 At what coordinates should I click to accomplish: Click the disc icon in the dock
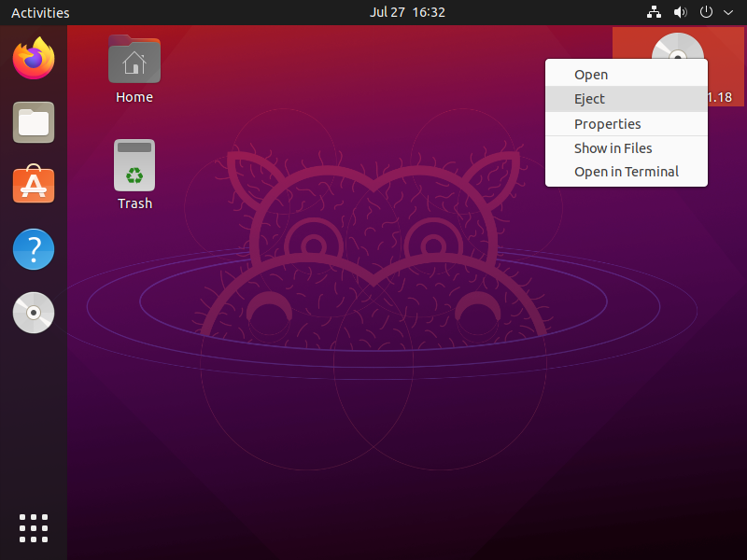pyautogui.click(x=34, y=313)
